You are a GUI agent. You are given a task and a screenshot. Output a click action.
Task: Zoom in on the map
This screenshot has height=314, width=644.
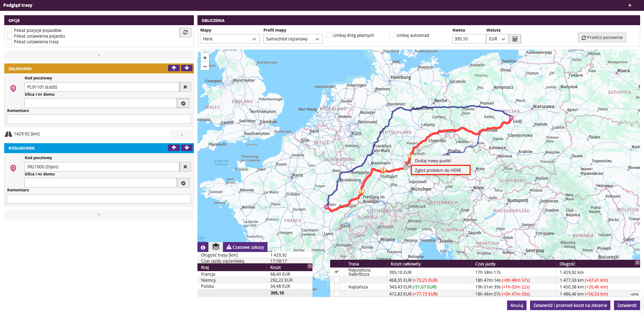click(x=205, y=58)
